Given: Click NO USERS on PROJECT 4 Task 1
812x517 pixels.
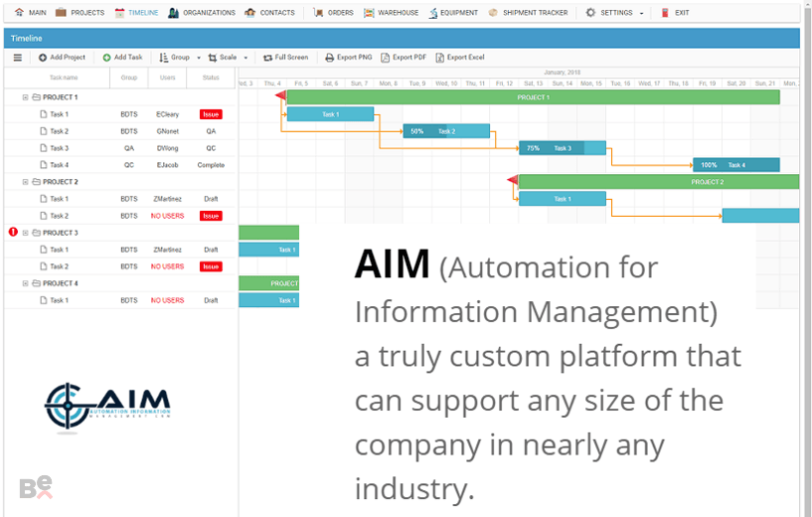Looking at the screenshot, I should [167, 300].
